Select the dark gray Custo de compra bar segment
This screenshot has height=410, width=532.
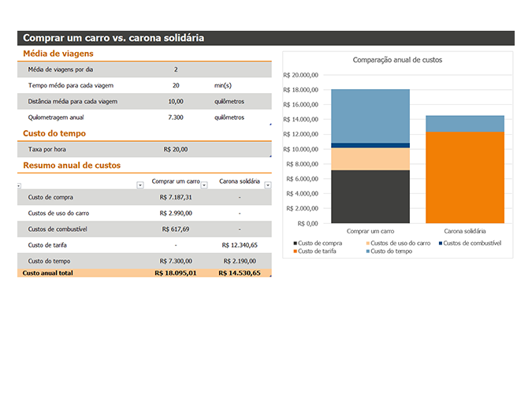pyautogui.click(x=370, y=196)
